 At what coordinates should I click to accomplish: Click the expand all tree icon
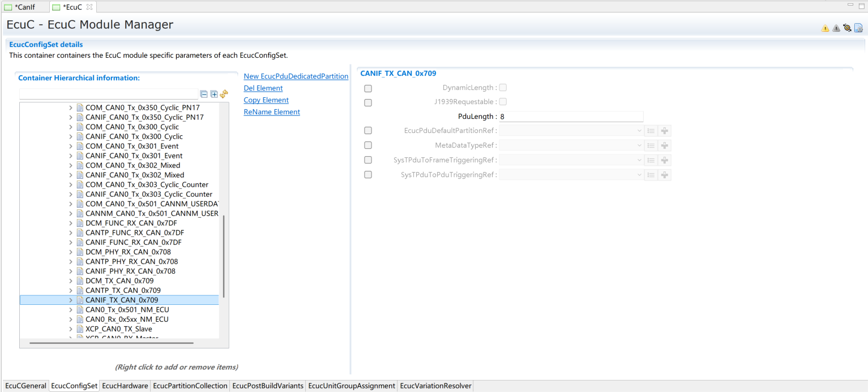(214, 94)
